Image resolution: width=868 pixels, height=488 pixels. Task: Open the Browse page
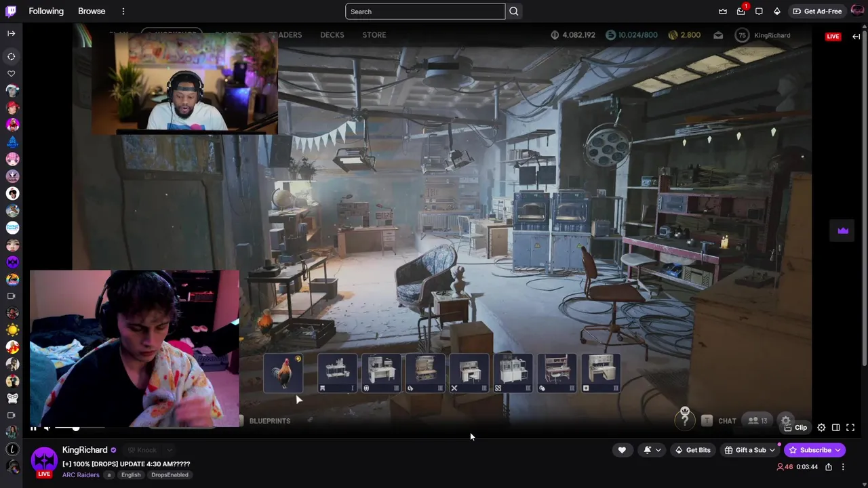[x=92, y=11]
